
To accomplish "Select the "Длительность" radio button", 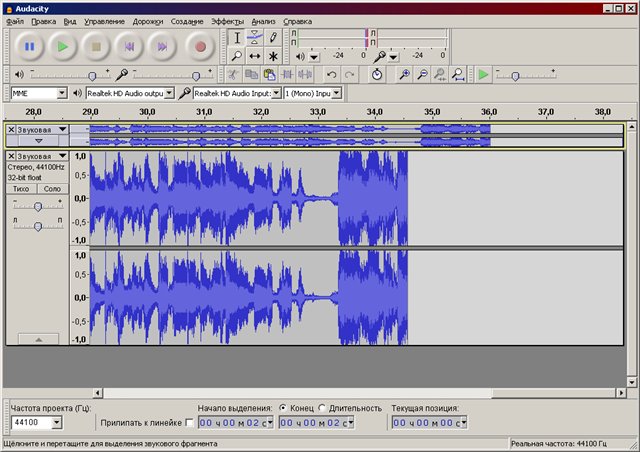I will tap(321, 408).
